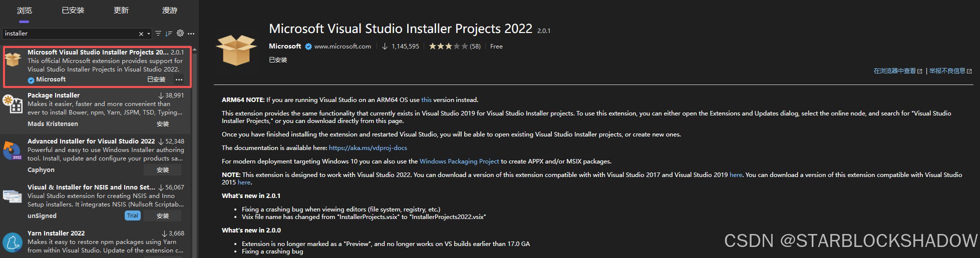
Task: Open the 更新 tab
Action: 121,10
